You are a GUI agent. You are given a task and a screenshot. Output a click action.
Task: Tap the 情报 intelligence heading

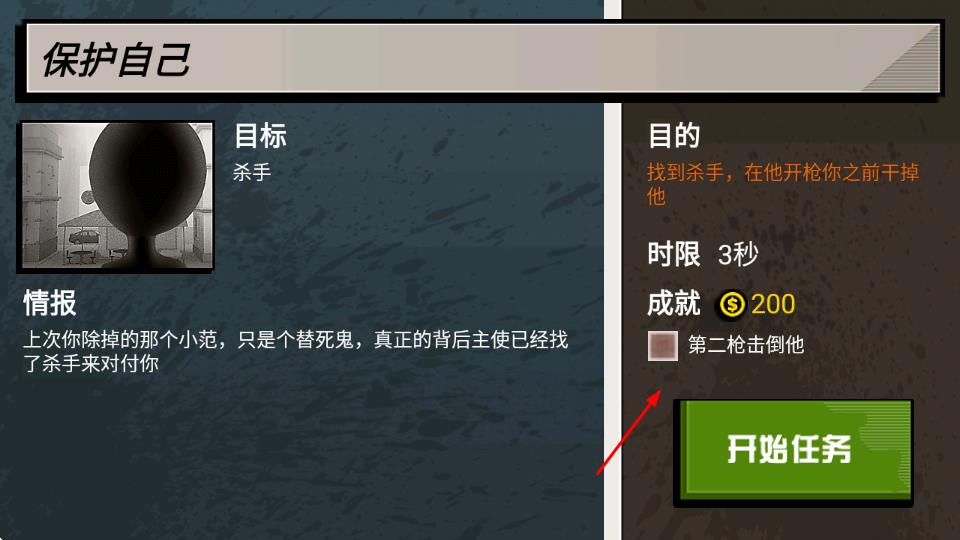coord(50,303)
